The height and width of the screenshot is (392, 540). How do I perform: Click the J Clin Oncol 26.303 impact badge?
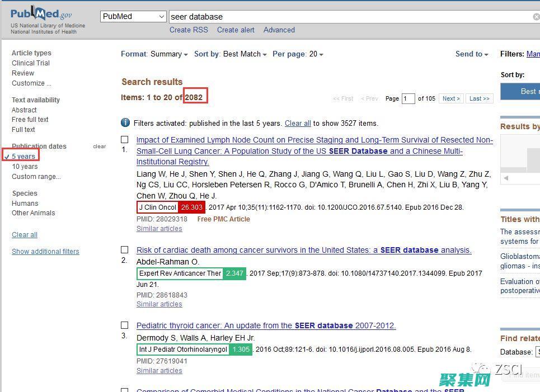click(x=171, y=207)
